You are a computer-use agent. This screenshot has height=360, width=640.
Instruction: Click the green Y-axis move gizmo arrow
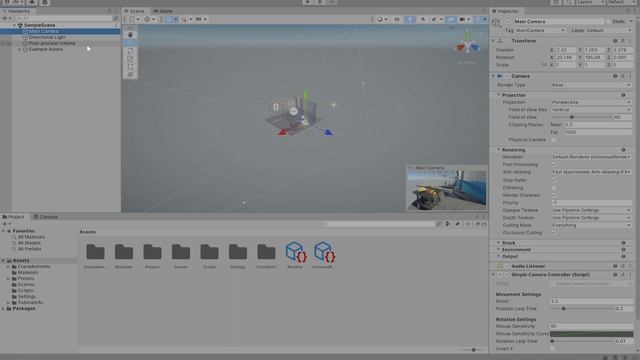point(305,94)
